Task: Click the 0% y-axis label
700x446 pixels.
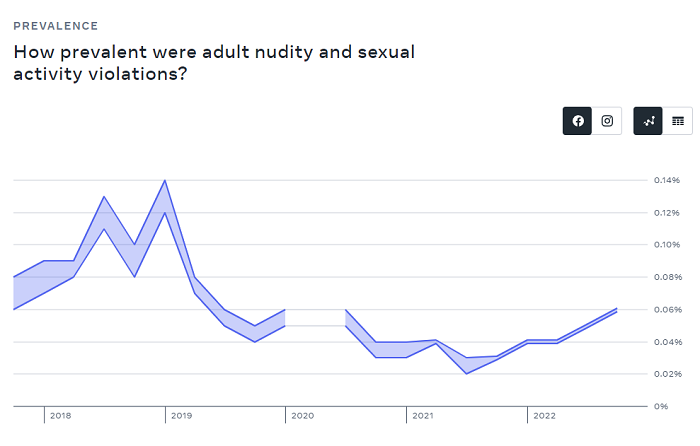Action: 661,406
